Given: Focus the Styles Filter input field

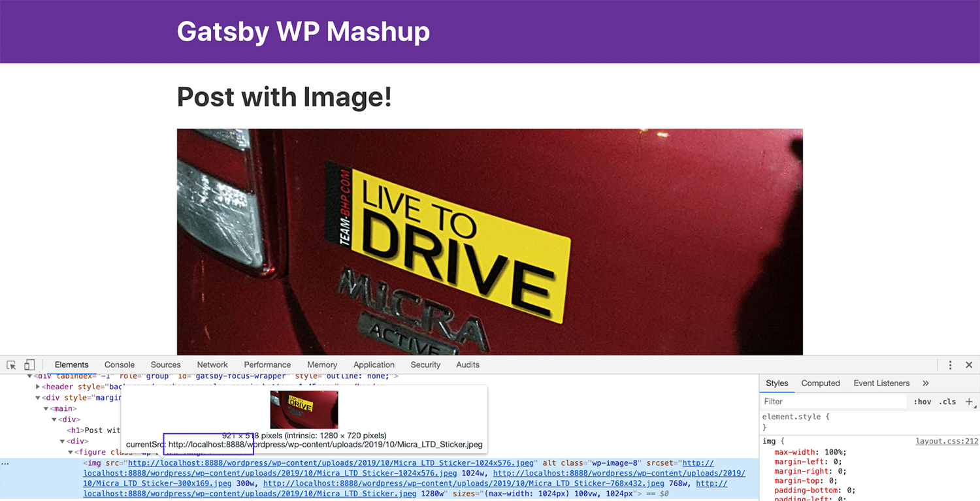Looking at the screenshot, I should [x=834, y=402].
